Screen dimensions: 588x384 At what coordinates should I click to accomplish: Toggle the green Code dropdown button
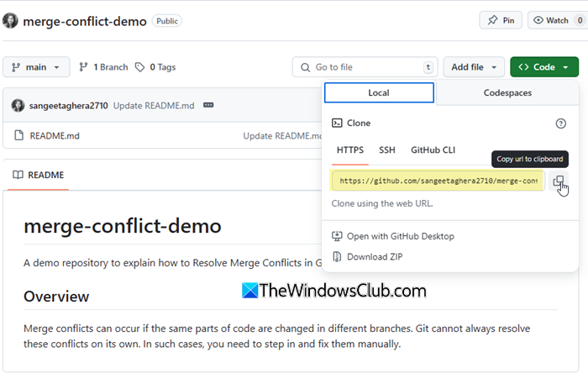coord(544,67)
